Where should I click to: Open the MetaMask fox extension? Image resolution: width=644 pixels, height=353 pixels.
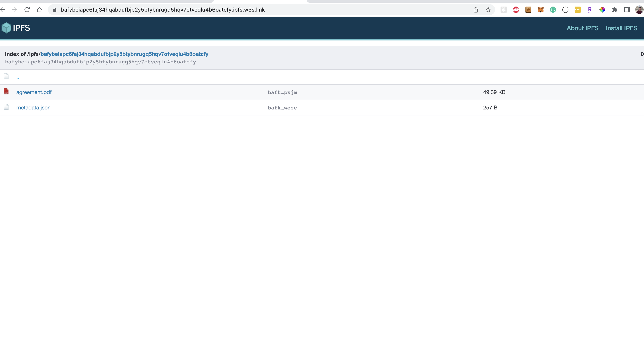click(540, 10)
